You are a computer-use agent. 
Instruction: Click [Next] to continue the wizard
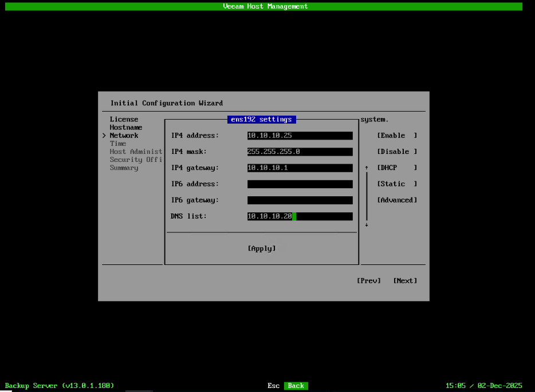pos(405,280)
